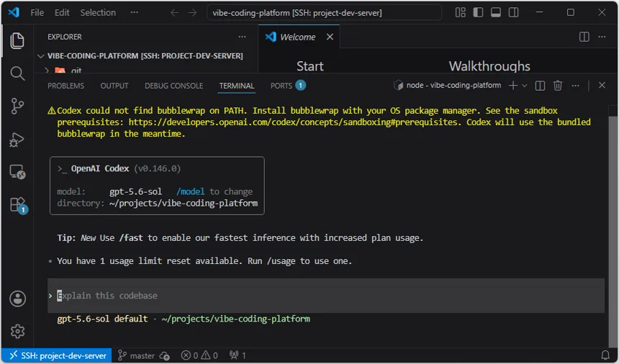
Task: Open the overflow menu ellipsis in the menu bar
Action: click(x=134, y=13)
